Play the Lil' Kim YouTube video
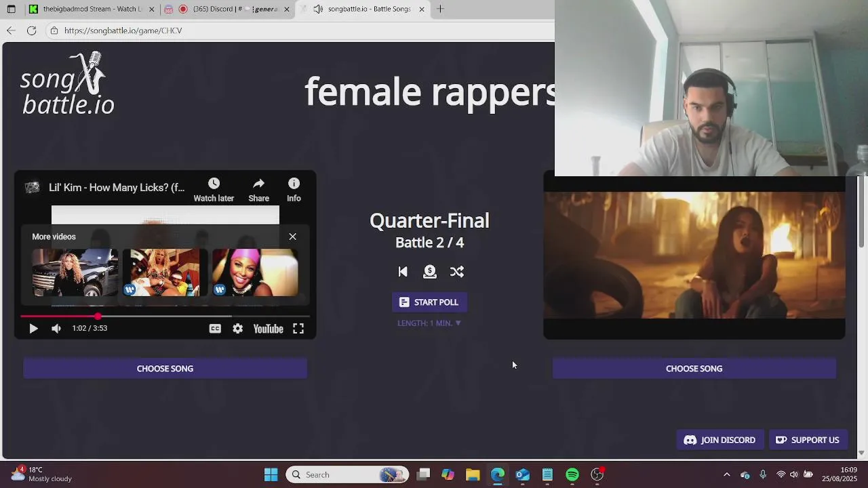The width and height of the screenshot is (868, 488). point(33,329)
